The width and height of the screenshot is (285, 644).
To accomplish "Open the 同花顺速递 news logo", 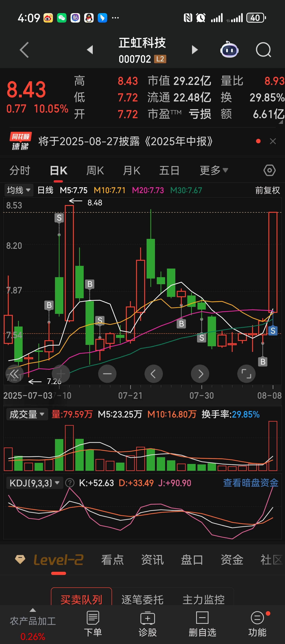I will [21, 141].
